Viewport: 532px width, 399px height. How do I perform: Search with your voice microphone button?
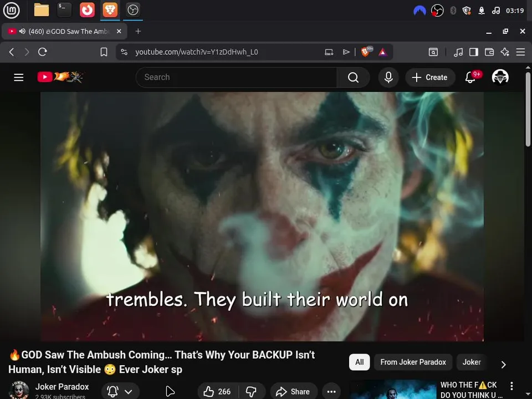tap(388, 78)
